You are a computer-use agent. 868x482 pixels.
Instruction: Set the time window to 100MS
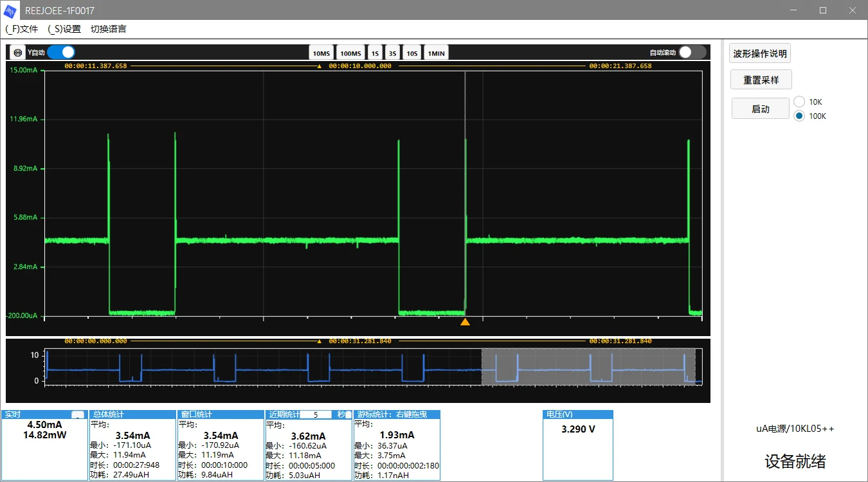click(350, 53)
